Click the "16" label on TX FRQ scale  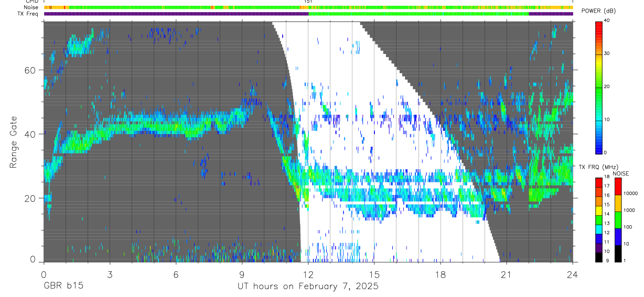607,195
